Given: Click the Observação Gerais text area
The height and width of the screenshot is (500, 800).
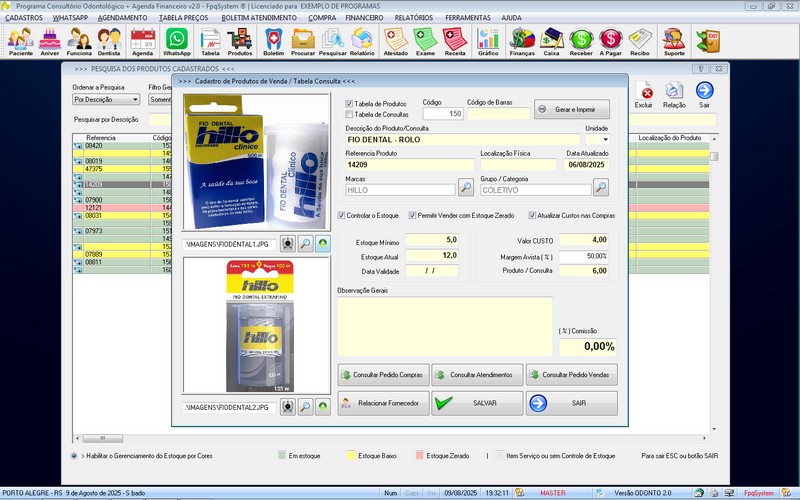Looking at the screenshot, I should (x=445, y=327).
